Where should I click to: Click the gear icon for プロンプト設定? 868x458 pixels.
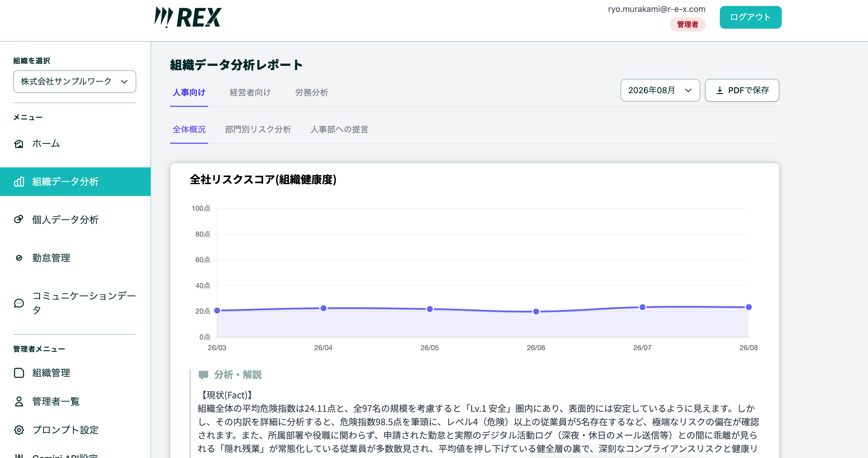(x=19, y=430)
